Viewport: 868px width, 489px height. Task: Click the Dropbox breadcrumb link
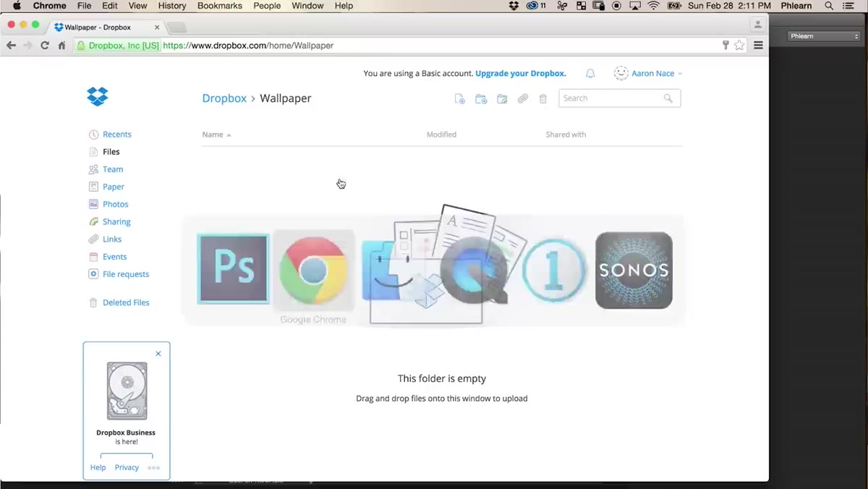click(x=224, y=98)
